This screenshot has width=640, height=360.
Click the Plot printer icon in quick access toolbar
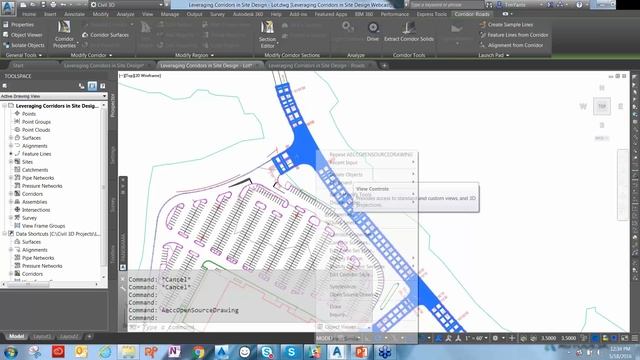click(53, 4)
